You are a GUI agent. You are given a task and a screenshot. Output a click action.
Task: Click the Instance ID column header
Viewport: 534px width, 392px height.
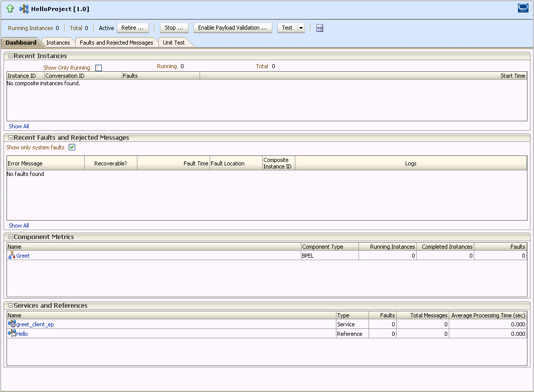point(26,76)
